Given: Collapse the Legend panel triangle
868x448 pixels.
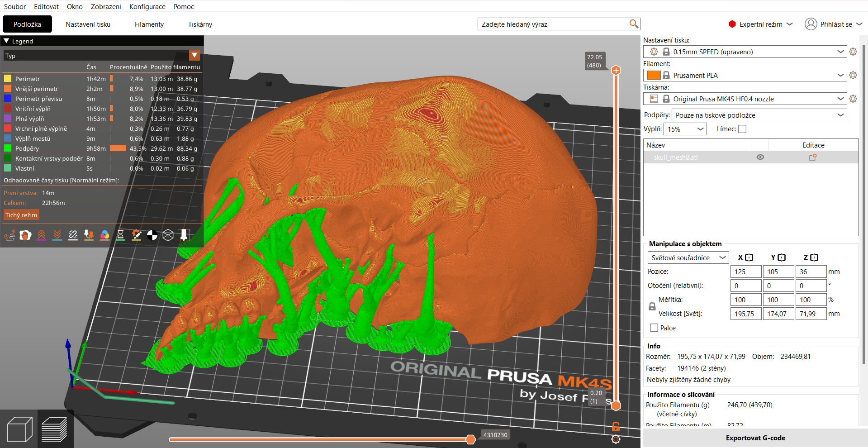Looking at the screenshot, I should click(x=6, y=41).
